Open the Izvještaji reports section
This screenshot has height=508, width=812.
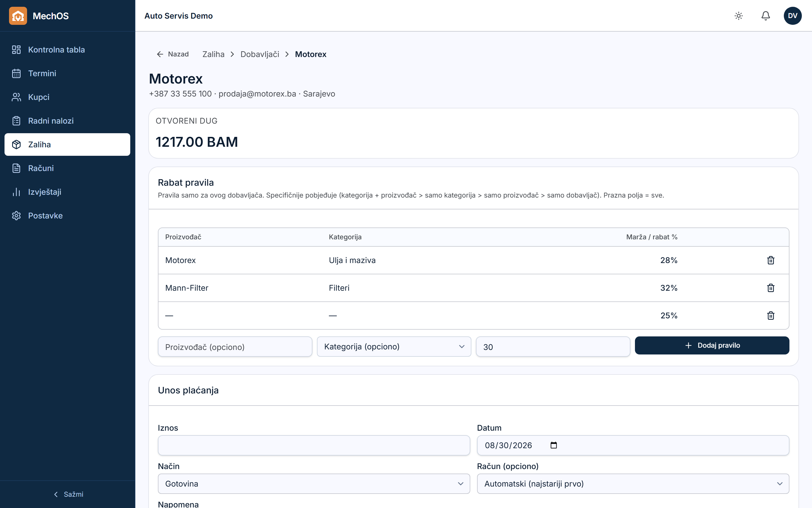[67, 192]
